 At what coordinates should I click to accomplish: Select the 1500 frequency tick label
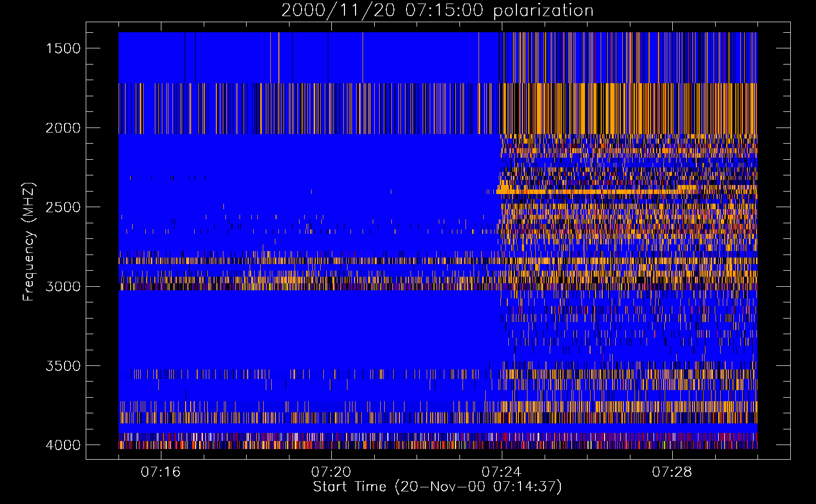(63, 48)
